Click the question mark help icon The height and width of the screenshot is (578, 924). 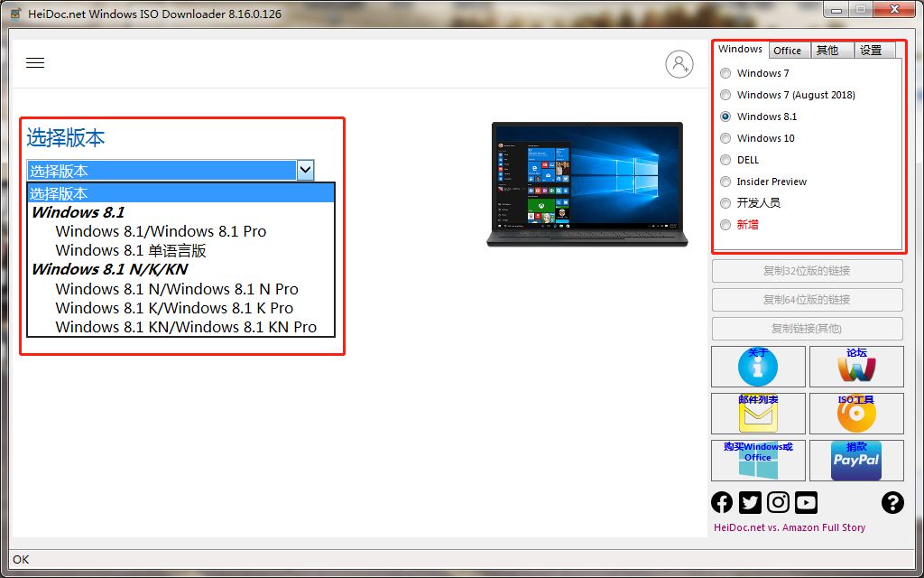coord(892,502)
